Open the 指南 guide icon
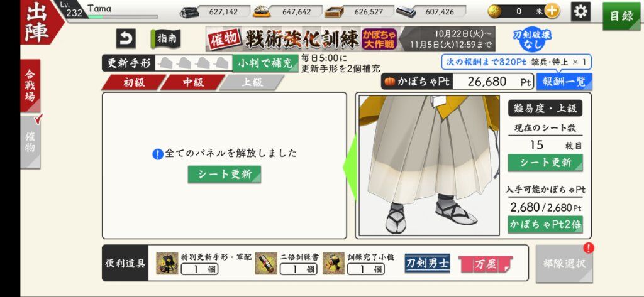This screenshot has height=297, width=644. [x=165, y=38]
